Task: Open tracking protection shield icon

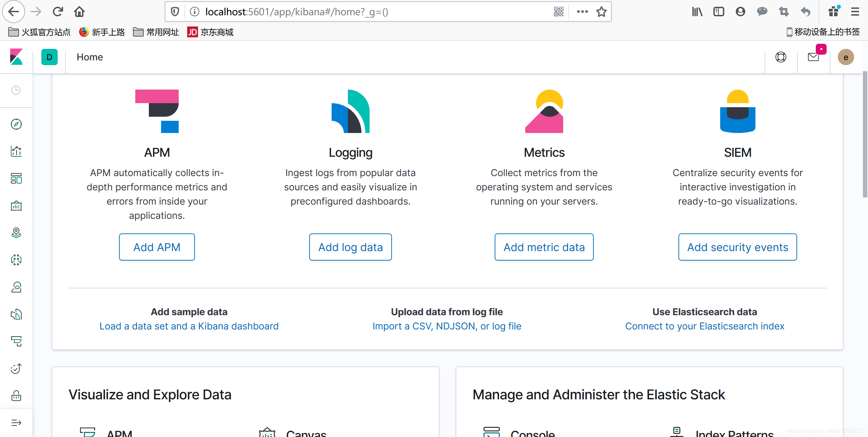Action: point(175,12)
